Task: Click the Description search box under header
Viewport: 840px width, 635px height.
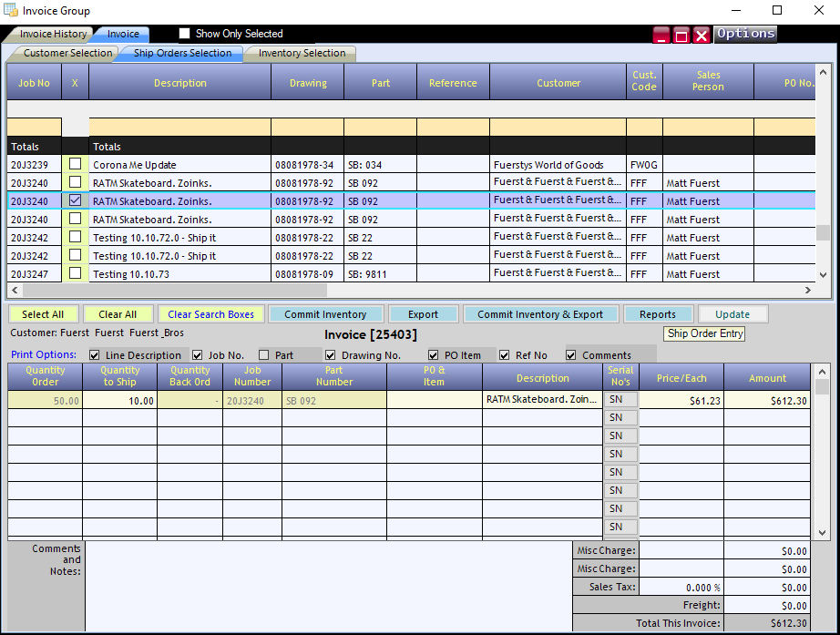Action: coord(180,127)
